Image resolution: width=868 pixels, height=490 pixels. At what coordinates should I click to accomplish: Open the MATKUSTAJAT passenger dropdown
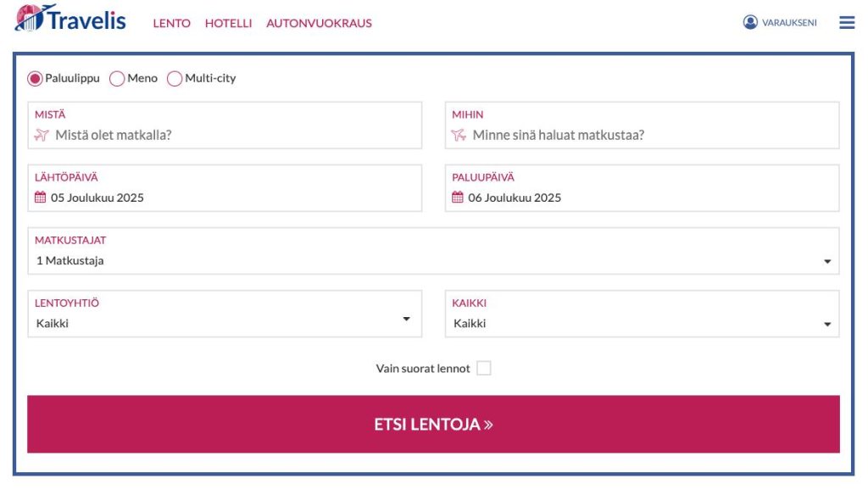(827, 260)
